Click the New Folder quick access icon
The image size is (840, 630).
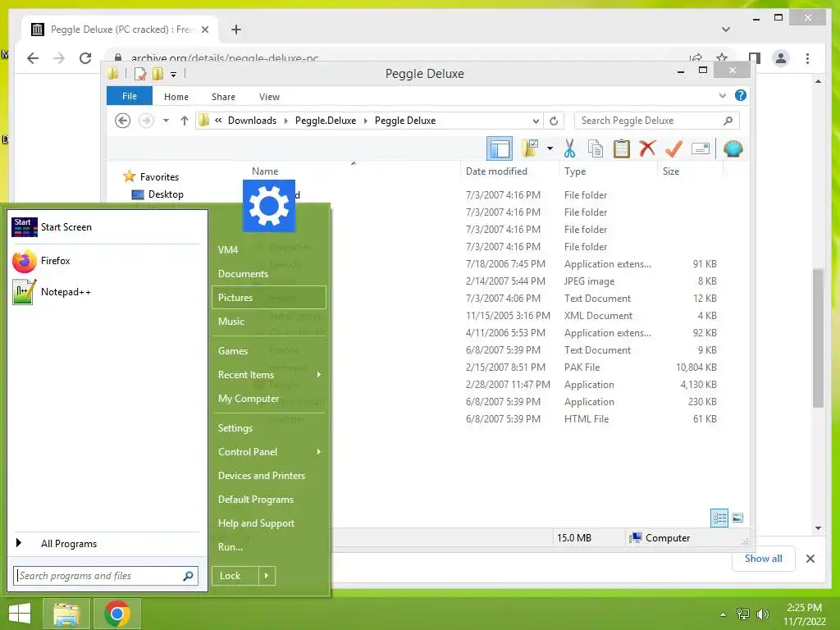point(157,73)
